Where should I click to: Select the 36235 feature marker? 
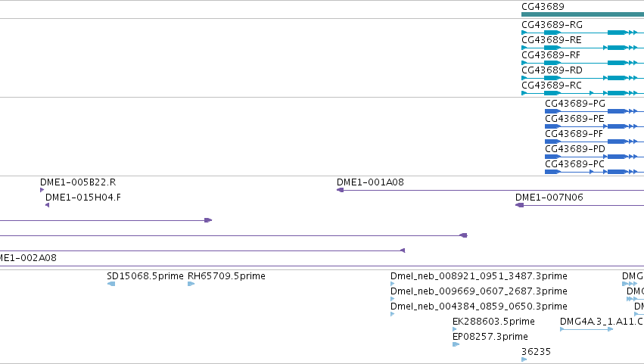click(524, 359)
